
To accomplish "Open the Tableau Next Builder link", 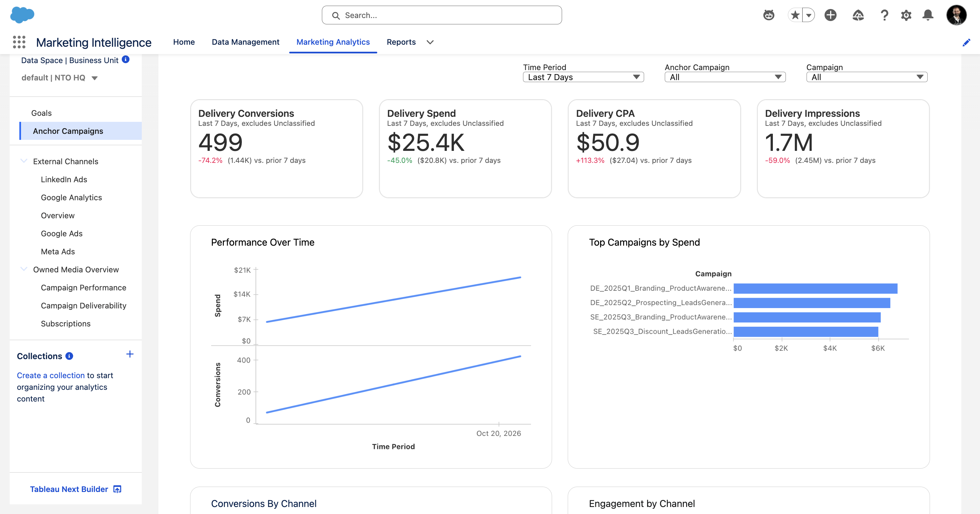I will 69,489.
